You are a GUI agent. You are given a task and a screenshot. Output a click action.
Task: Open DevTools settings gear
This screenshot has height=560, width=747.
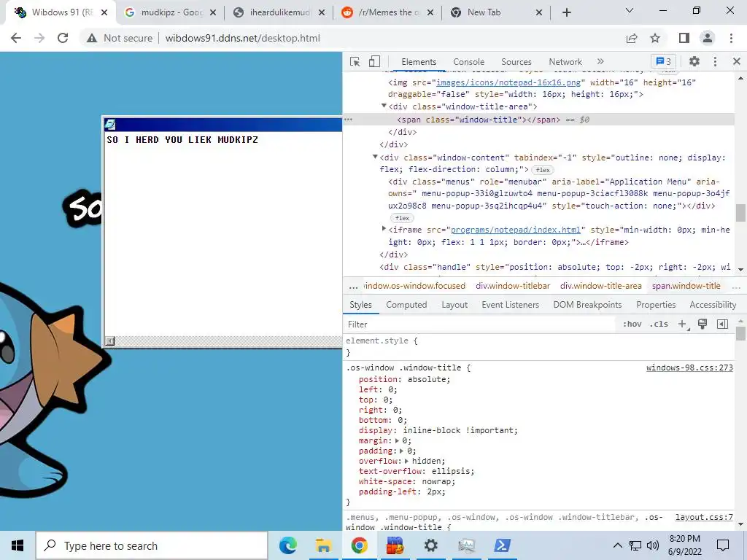pos(694,61)
